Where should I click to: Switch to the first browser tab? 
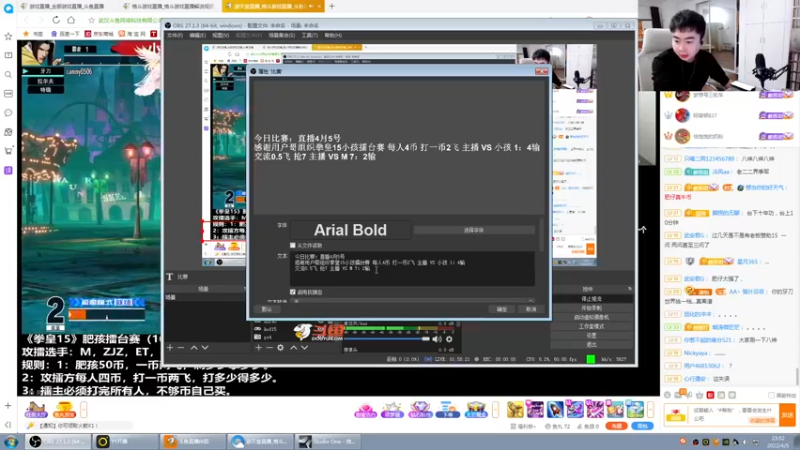tap(66, 6)
